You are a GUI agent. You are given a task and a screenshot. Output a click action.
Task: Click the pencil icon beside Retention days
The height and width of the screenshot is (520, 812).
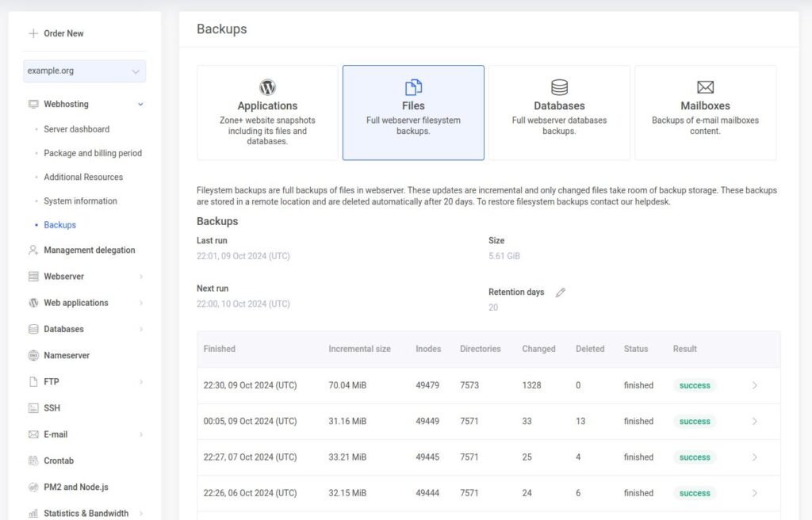coord(561,292)
